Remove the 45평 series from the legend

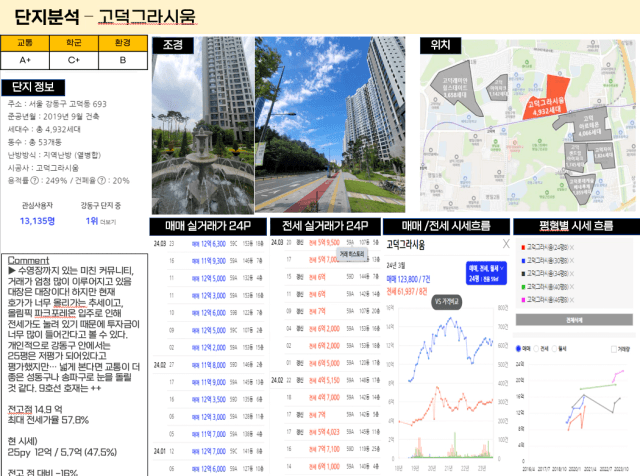point(572,300)
